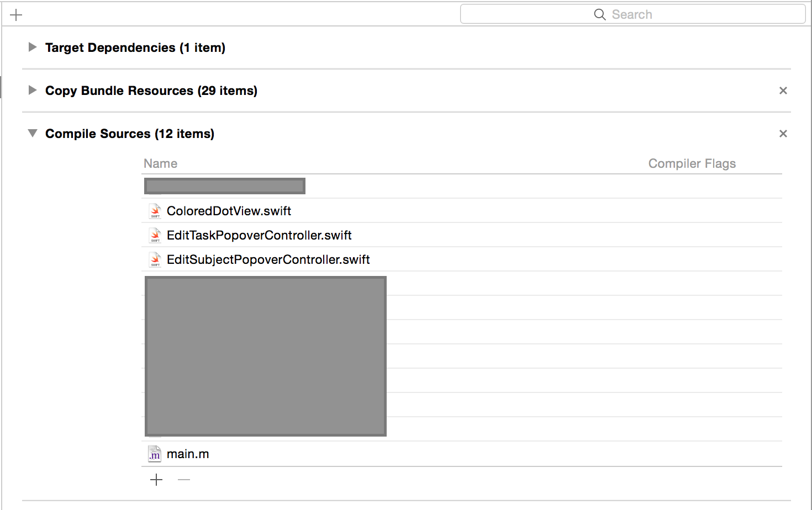Click the main.m file icon
812x510 pixels.
(155, 454)
